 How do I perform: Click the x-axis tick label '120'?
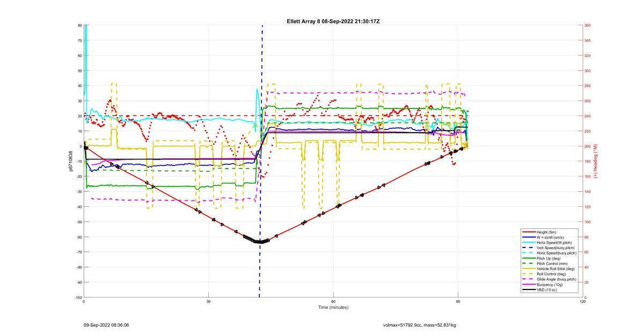tap(583, 302)
